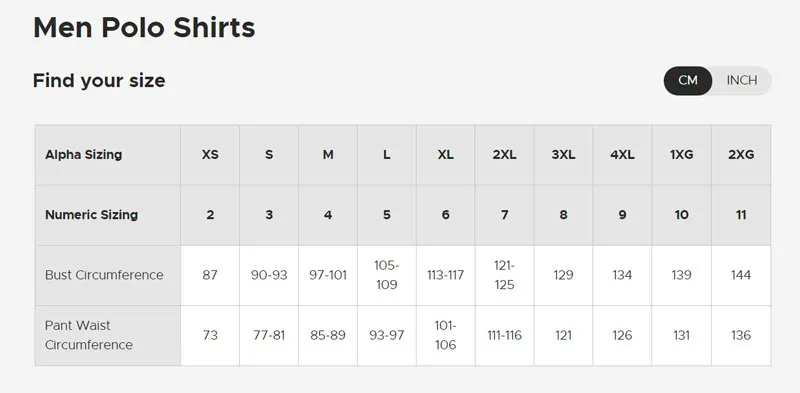Click the XS size column header
Viewport: 800px width, 393px height.
click(x=210, y=155)
